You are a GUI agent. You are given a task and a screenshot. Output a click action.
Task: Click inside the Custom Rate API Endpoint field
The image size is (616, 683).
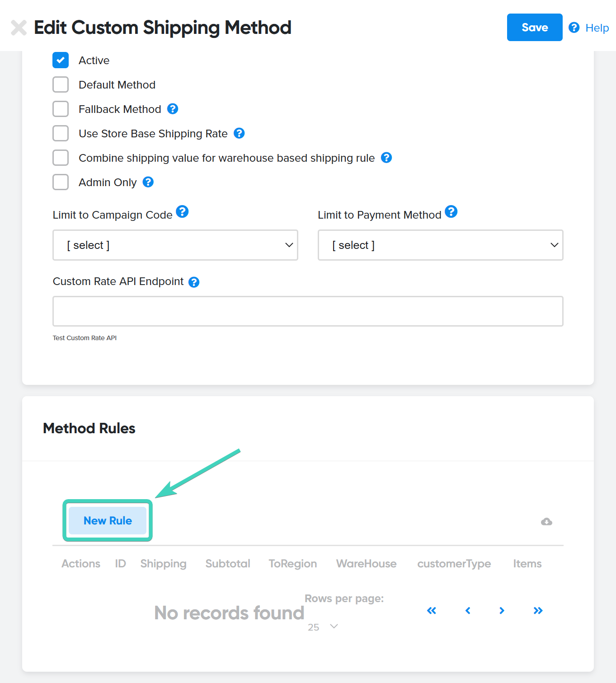click(x=308, y=311)
